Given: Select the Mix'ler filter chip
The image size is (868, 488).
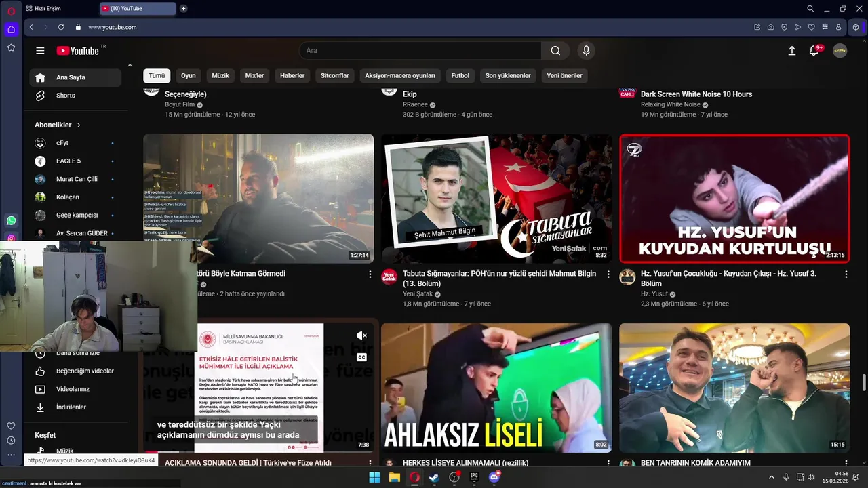Looking at the screenshot, I should pyautogui.click(x=254, y=76).
